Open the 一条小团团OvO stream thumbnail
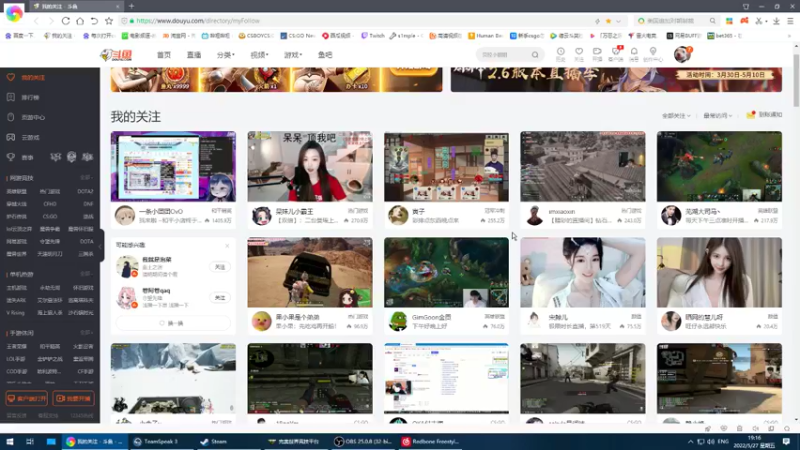Image resolution: width=800 pixels, height=450 pixels. (x=173, y=166)
